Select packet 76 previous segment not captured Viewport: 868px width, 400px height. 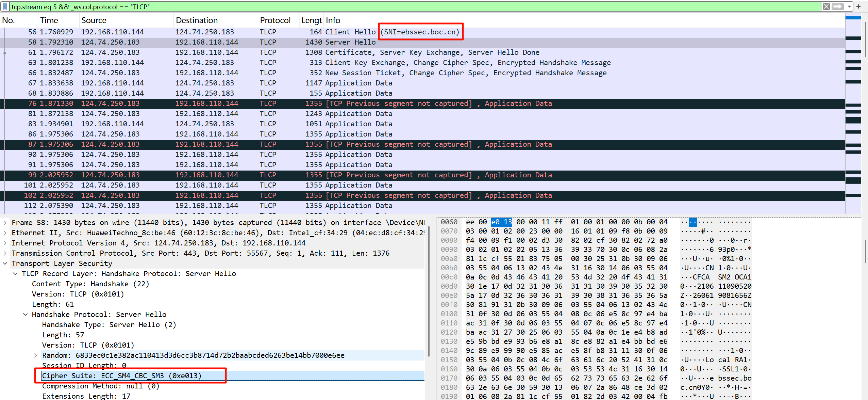click(204, 103)
